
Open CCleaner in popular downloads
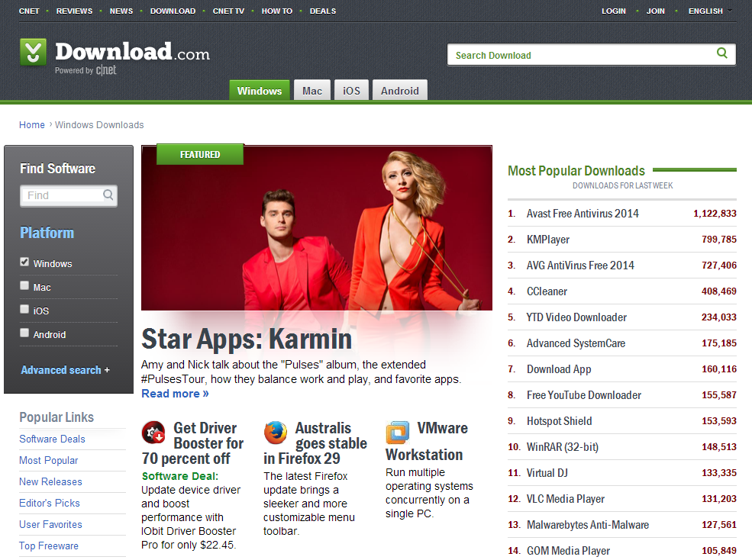click(547, 291)
